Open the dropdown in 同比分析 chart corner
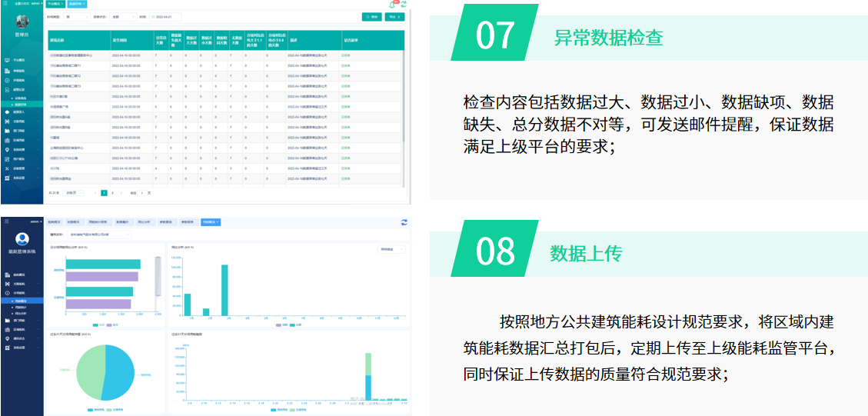This screenshot has height=416, width=868. 391,248
